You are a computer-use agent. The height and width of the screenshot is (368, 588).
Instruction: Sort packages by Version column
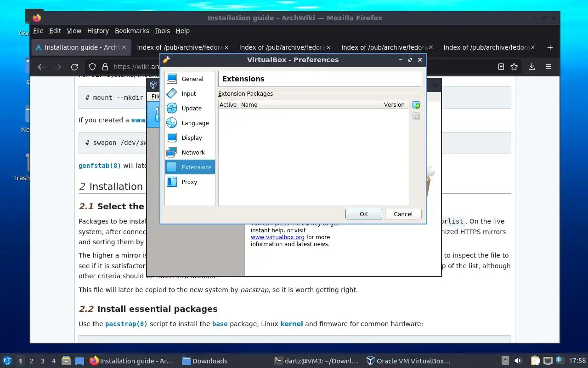click(395, 105)
